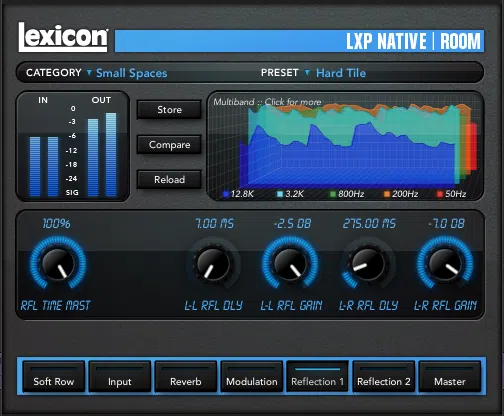Screen dimensions: 504x416
Task: Click the 200Hz orange legend swatch
Action: [387, 194]
